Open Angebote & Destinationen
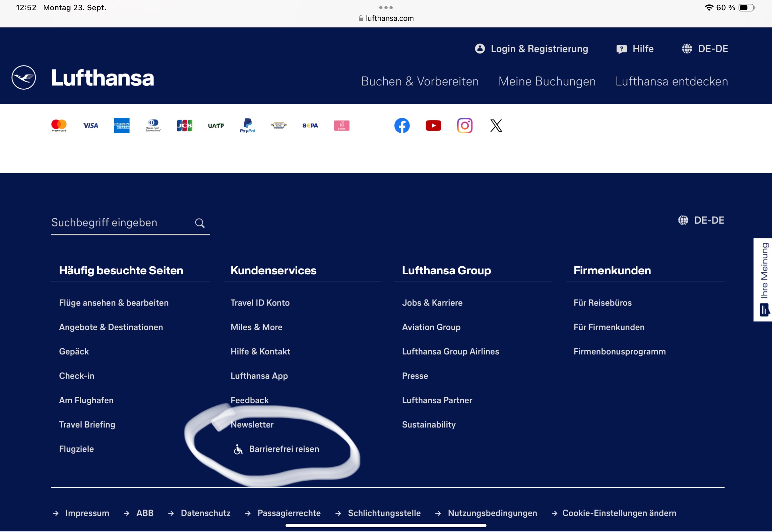The height and width of the screenshot is (532, 772). coord(111,327)
